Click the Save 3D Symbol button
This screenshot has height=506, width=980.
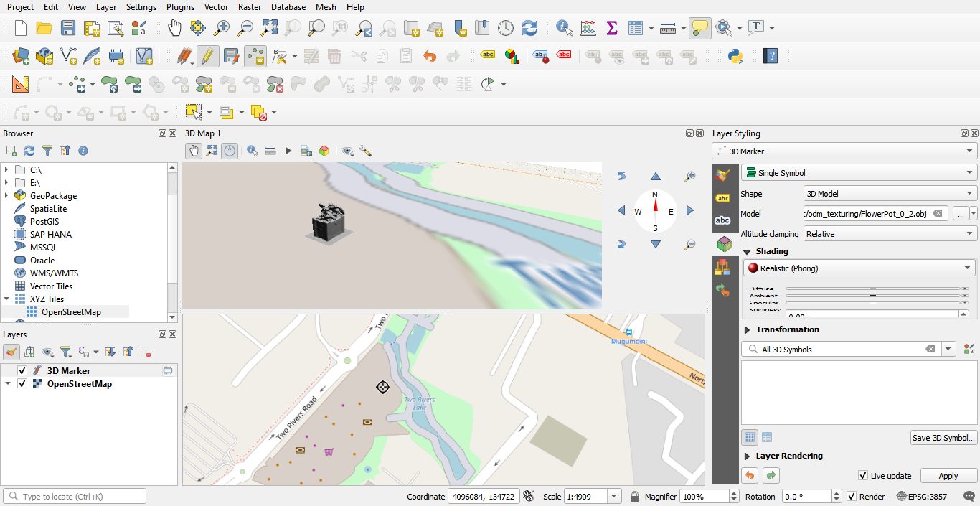tap(943, 438)
